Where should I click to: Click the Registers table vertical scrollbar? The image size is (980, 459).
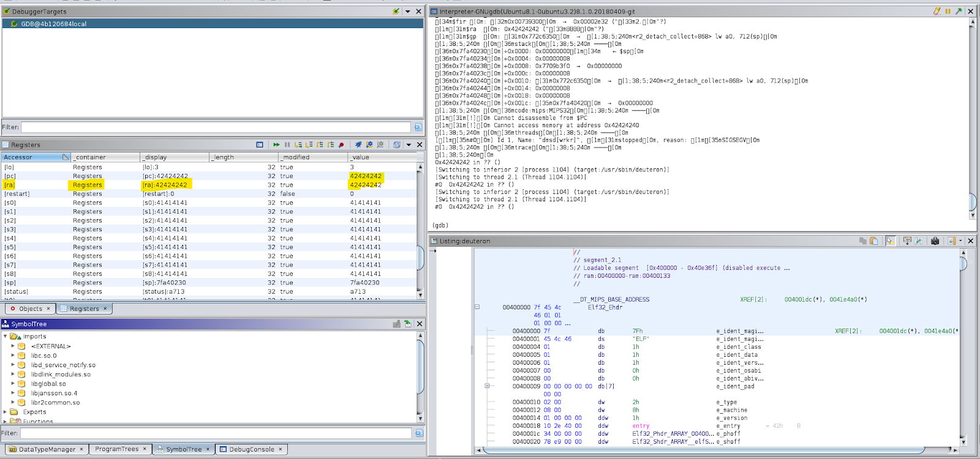click(420, 257)
